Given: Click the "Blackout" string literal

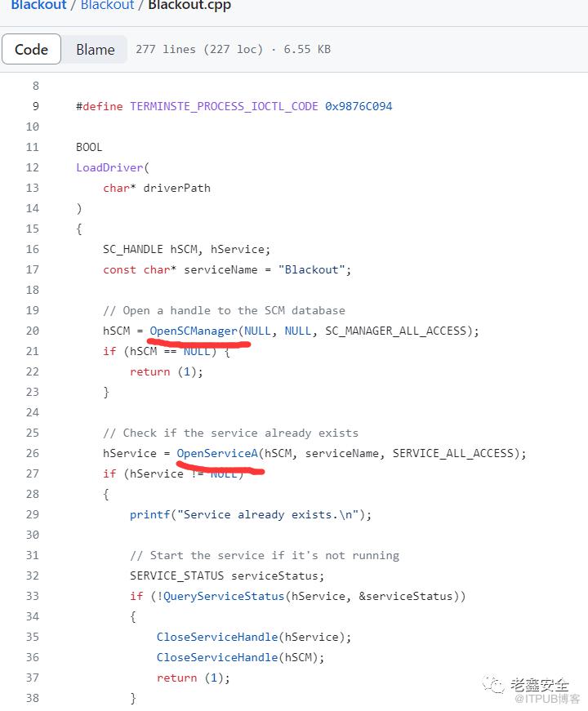Looking at the screenshot, I should click(x=311, y=269).
